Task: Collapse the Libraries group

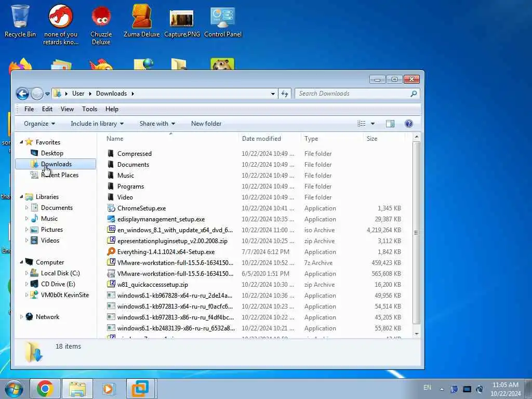Action: coord(21,197)
